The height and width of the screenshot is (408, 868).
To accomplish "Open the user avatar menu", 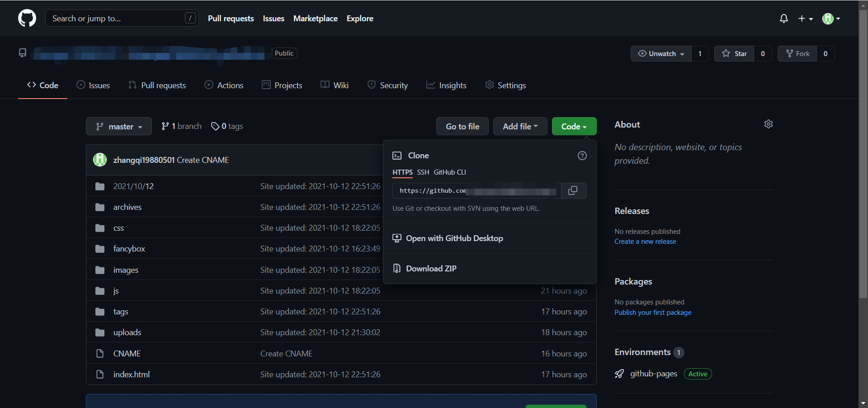I will point(831,19).
